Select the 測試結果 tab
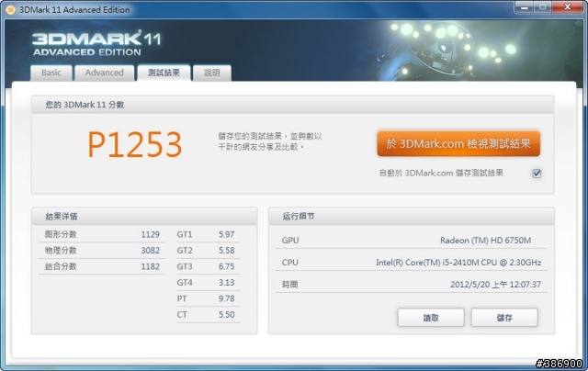The image size is (588, 371). pyautogui.click(x=164, y=73)
